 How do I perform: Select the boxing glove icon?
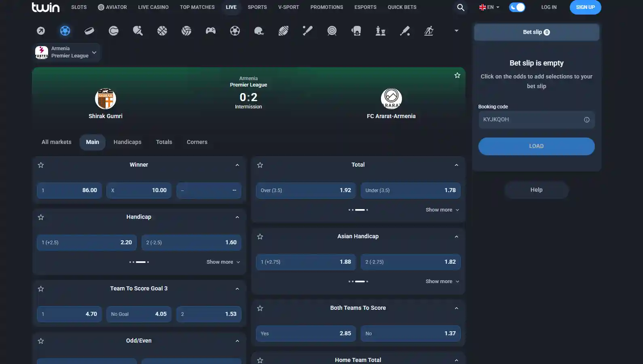click(356, 31)
